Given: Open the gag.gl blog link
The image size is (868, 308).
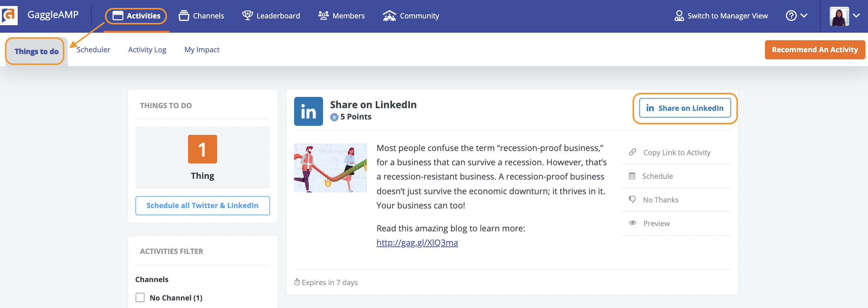Looking at the screenshot, I should [x=417, y=242].
